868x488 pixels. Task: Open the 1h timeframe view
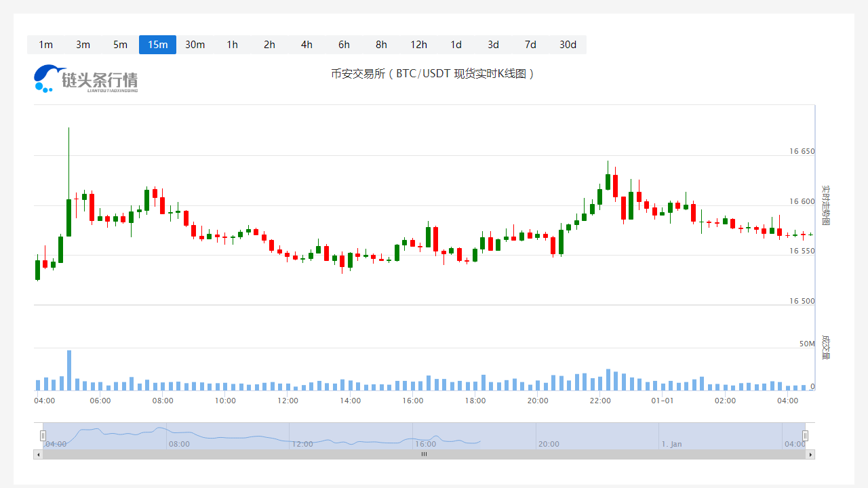point(232,45)
